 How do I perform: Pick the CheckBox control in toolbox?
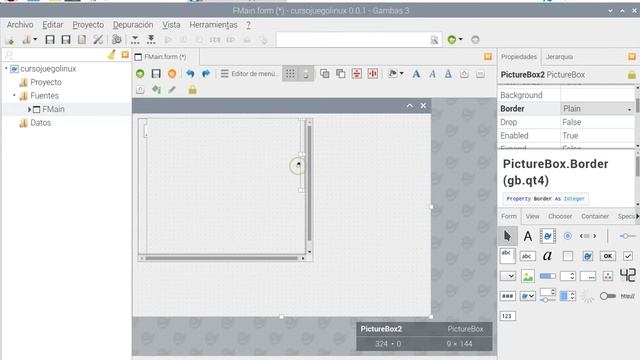click(627, 256)
